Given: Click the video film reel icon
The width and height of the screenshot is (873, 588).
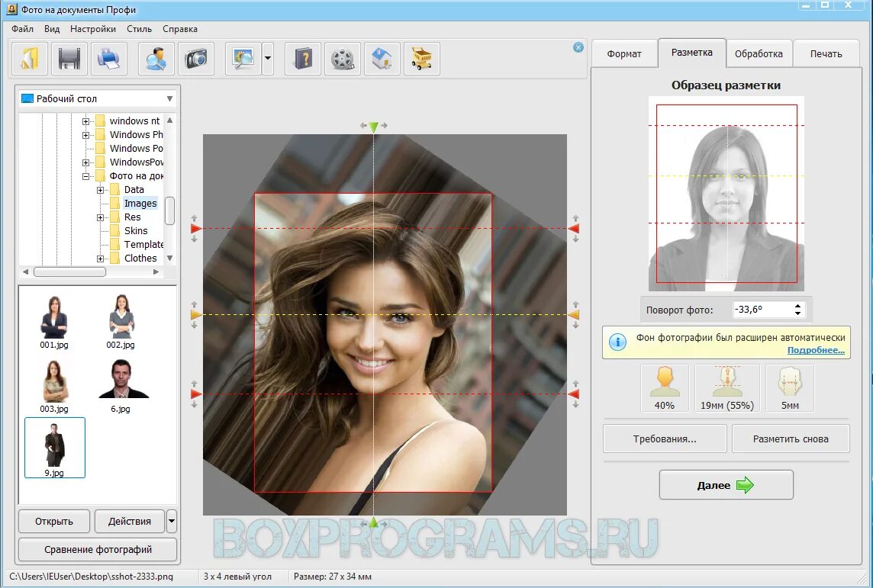Looking at the screenshot, I should tap(343, 59).
